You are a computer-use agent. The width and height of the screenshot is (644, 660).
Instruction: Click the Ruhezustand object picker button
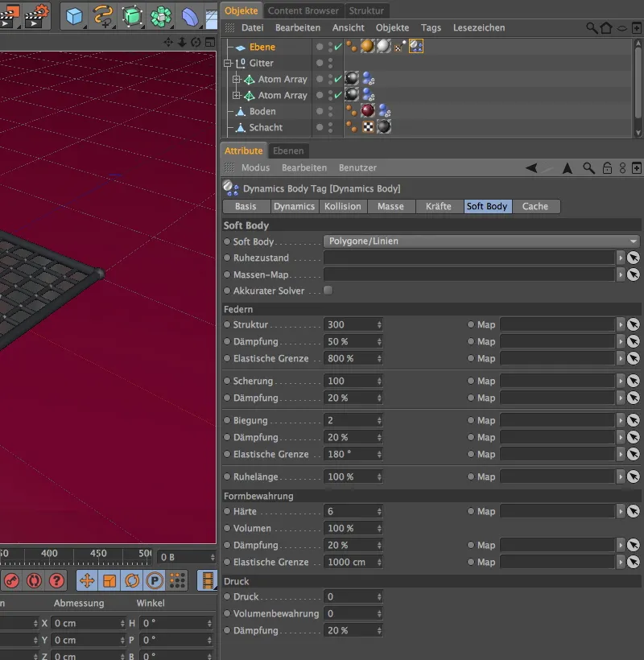tap(633, 258)
